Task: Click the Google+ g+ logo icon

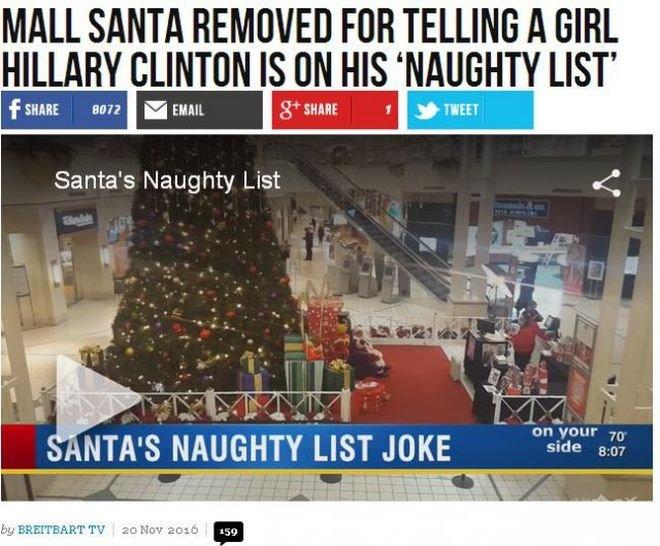Action: coord(289,110)
